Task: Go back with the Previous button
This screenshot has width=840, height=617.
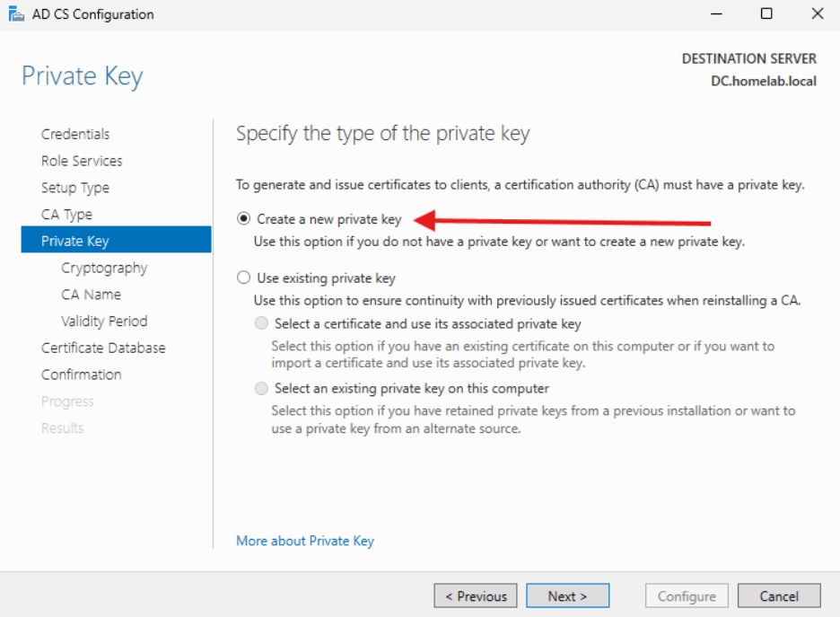Action: point(475,595)
